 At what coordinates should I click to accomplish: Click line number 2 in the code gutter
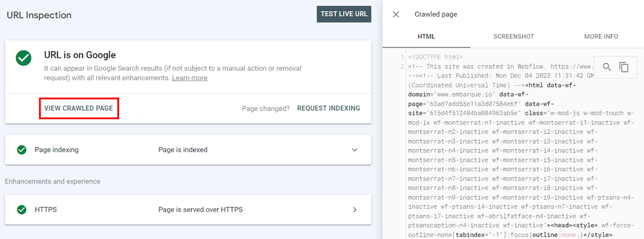coord(402,66)
